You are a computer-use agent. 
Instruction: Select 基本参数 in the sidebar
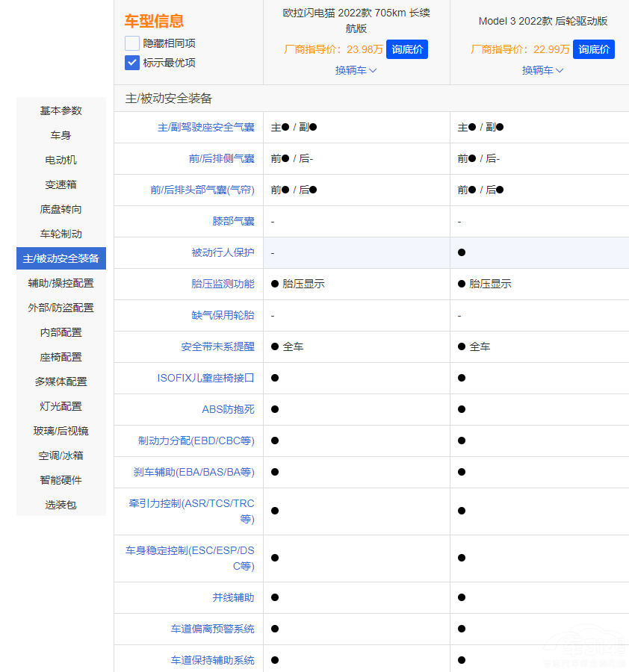point(61,111)
